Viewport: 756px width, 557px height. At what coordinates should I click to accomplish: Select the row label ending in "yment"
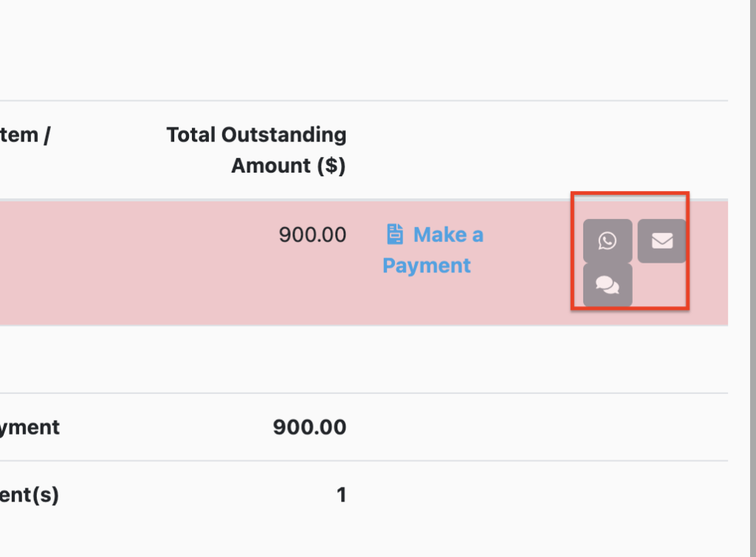click(30, 427)
